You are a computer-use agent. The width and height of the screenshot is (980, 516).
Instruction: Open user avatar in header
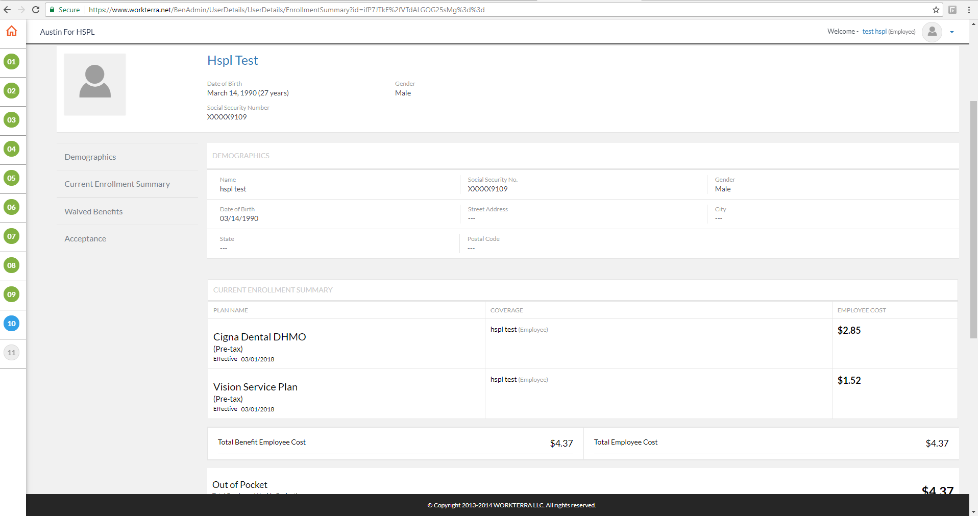932,32
